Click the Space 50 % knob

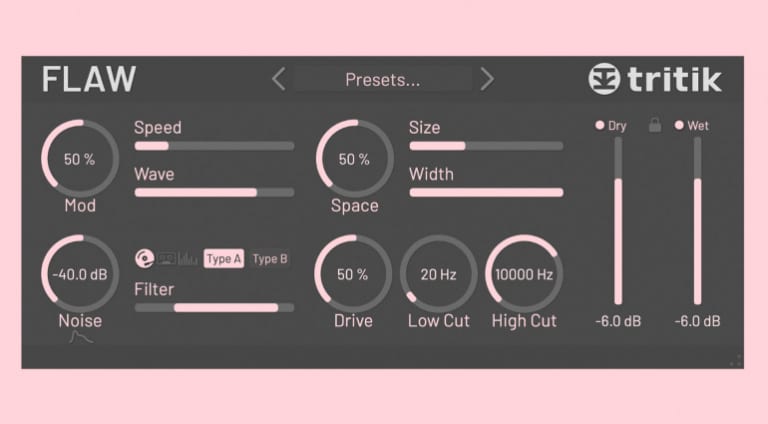(355, 159)
